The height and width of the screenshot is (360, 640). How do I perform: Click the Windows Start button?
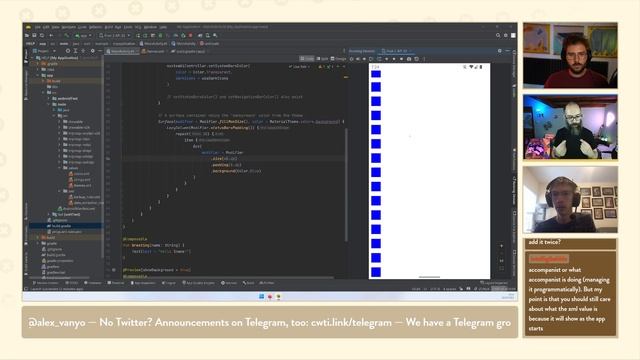pos(262,296)
